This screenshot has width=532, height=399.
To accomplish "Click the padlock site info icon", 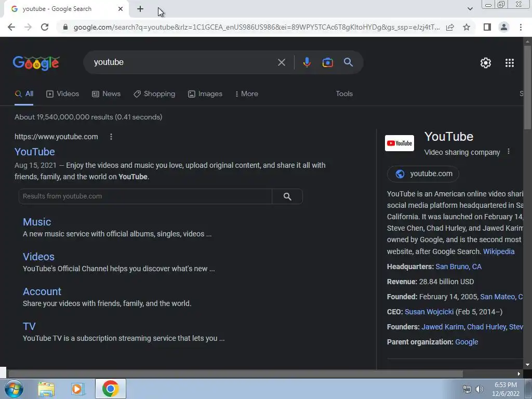I will click(65, 27).
